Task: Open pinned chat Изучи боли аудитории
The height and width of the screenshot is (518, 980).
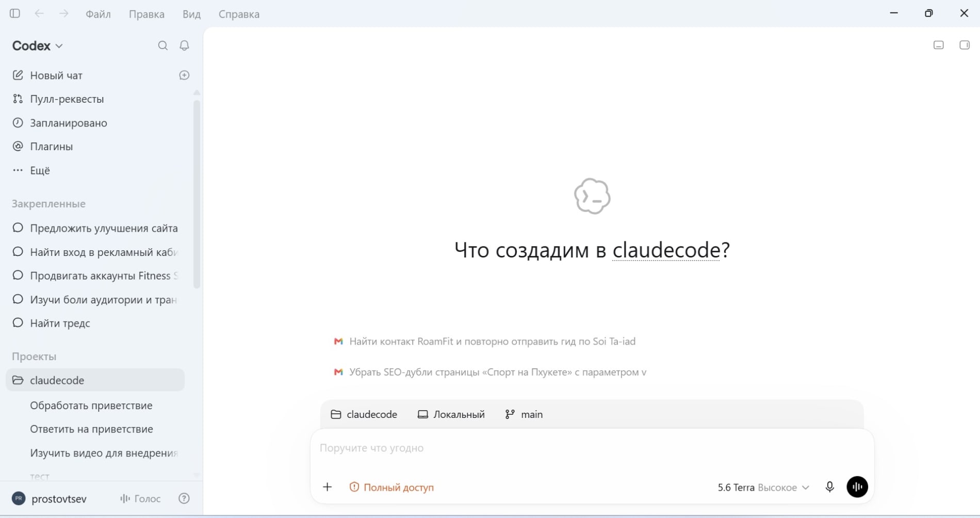Action: (95, 299)
